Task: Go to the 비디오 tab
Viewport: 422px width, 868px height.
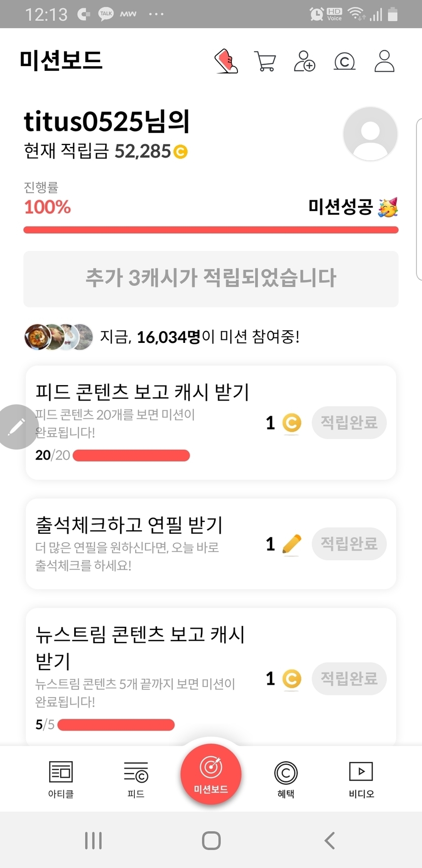Action: tap(361, 779)
